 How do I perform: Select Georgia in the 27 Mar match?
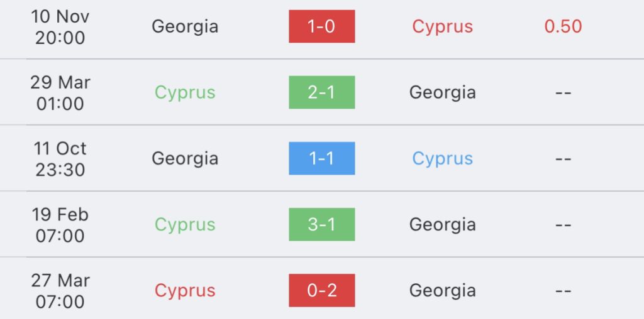tap(442, 291)
